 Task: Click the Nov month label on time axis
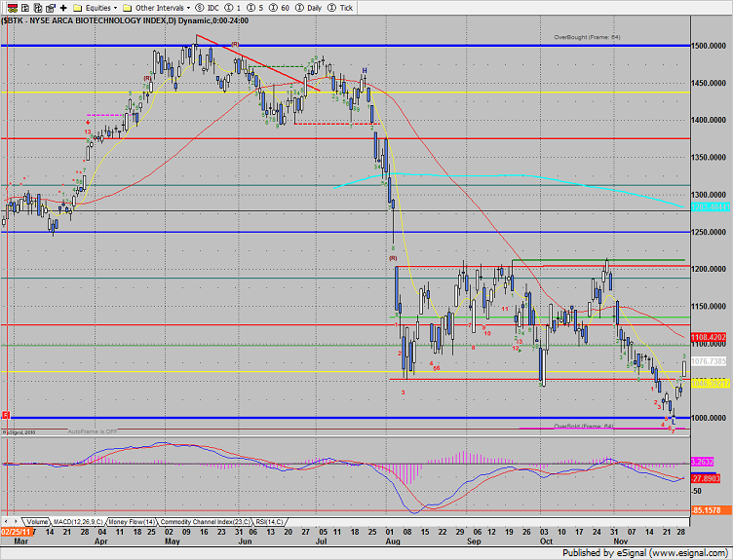pyautogui.click(x=620, y=541)
